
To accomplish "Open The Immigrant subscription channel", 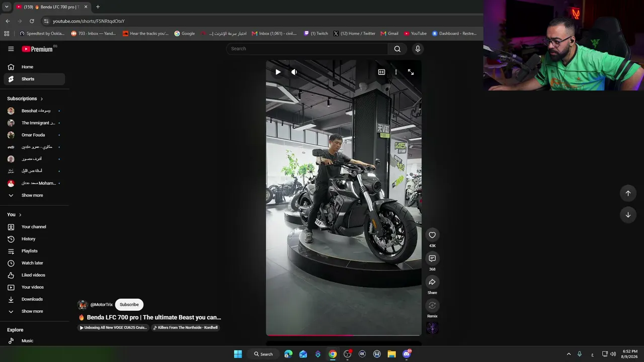I will coord(34,123).
